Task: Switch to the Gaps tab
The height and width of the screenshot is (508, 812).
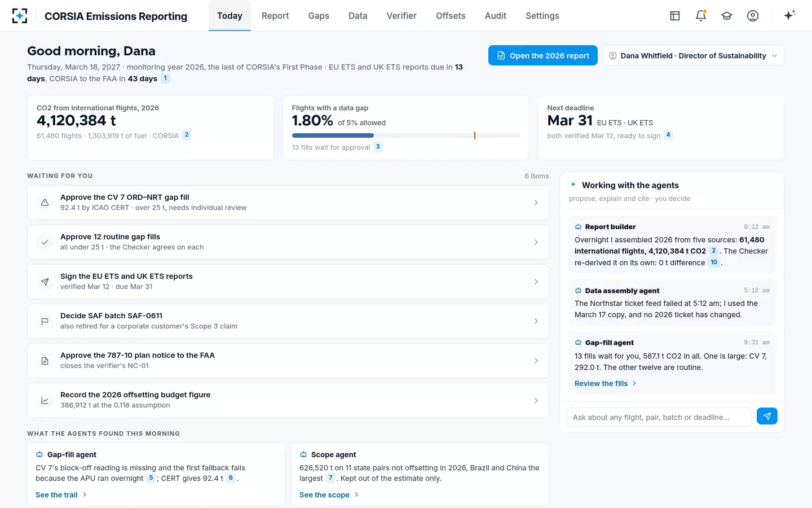Action: pos(319,16)
